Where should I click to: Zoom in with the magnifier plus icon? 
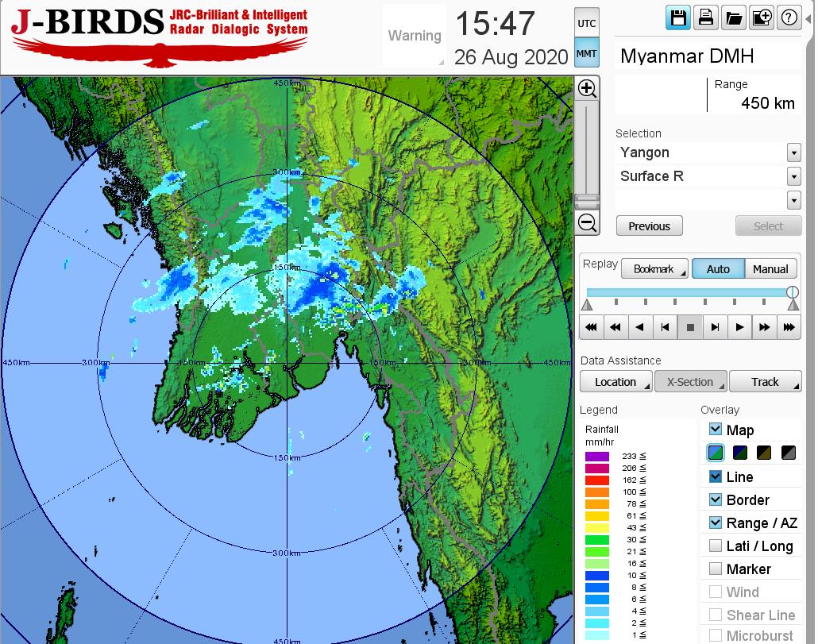pyautogui.click(x=587, y=88)
